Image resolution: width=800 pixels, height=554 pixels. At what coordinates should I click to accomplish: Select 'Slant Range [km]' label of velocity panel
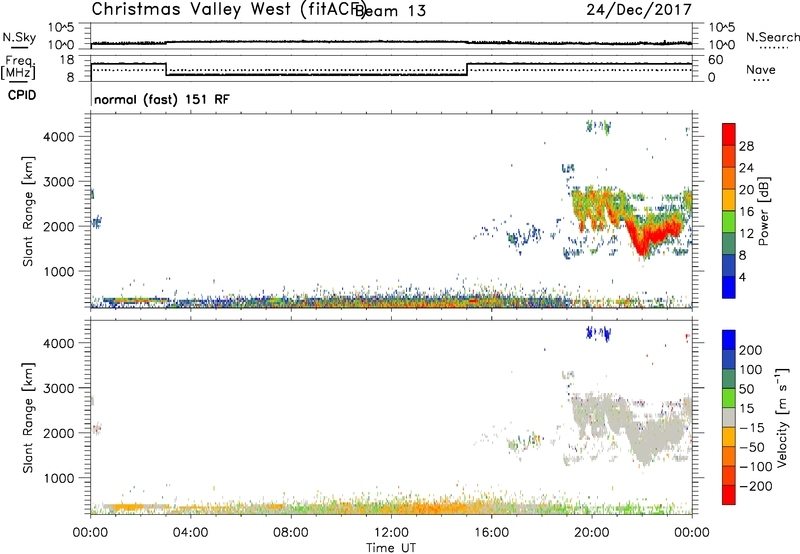[28, 418]
